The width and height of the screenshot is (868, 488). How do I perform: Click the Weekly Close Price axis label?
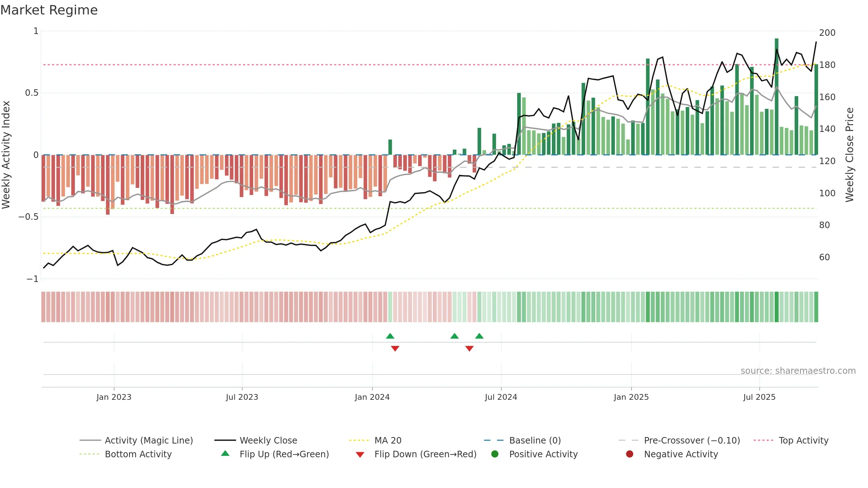[849, 155]
